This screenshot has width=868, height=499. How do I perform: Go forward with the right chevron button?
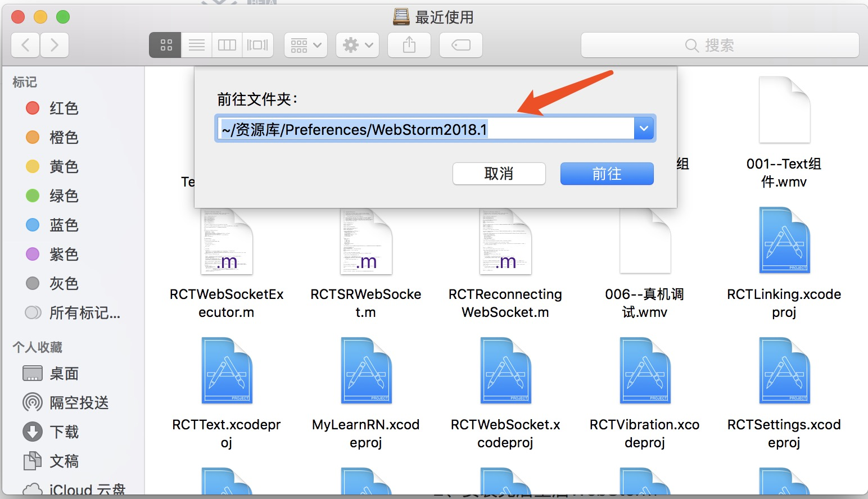55,45
